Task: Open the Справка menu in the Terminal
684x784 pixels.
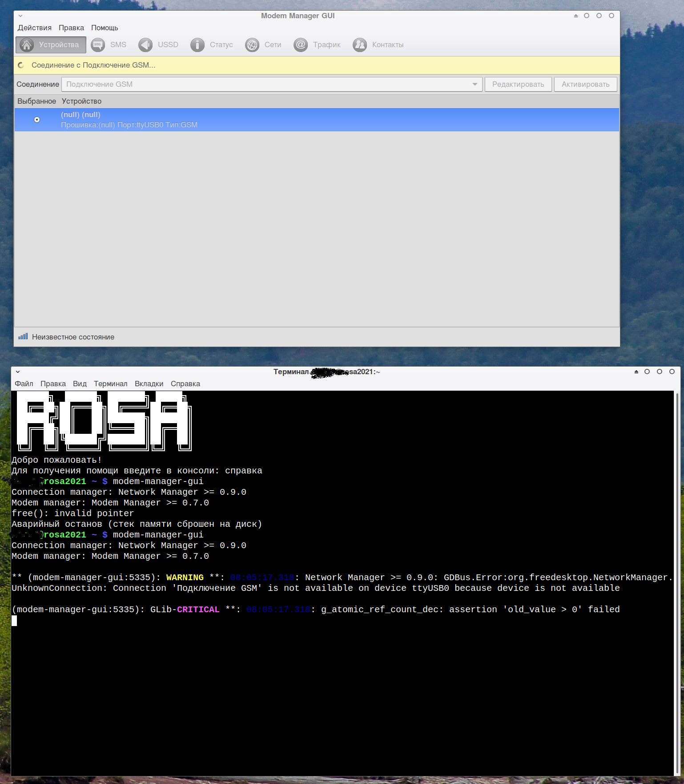Action: click(185, 384)
